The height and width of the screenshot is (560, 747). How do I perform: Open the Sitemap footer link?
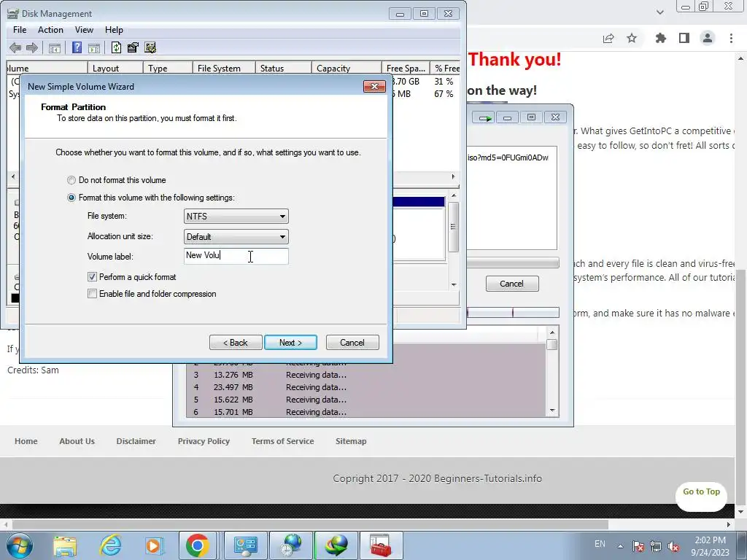351,441
